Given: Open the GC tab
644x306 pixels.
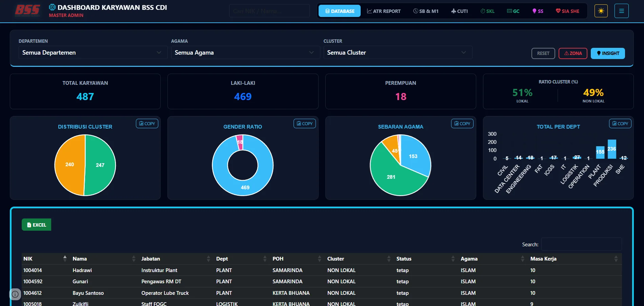Looking at the screenshot, I should (513, 11).
